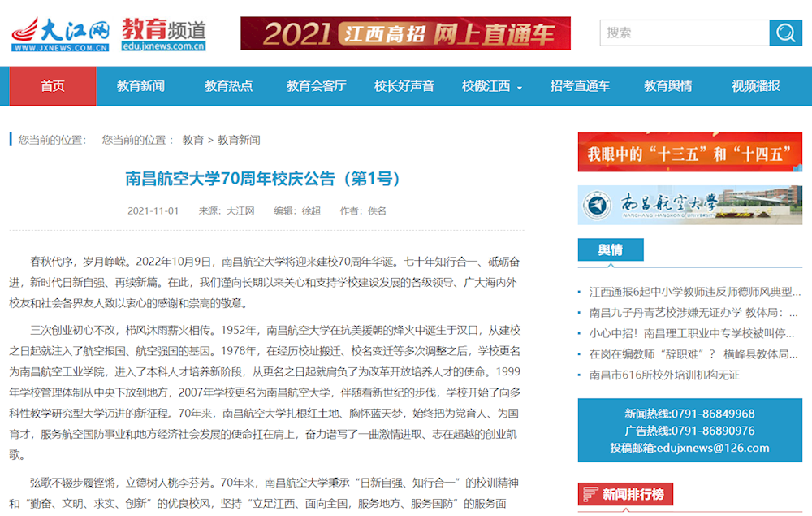Open the 南昌航空大学 banner image

point(689,205)
